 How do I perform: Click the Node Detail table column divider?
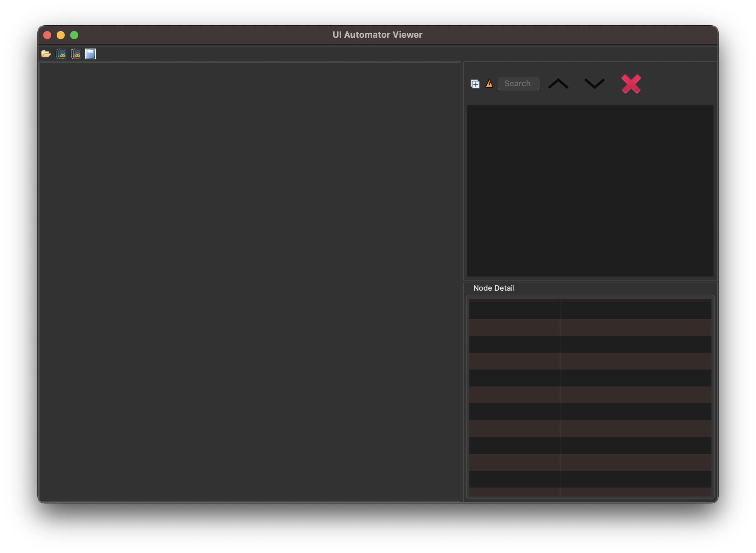[x=560, y=395]
